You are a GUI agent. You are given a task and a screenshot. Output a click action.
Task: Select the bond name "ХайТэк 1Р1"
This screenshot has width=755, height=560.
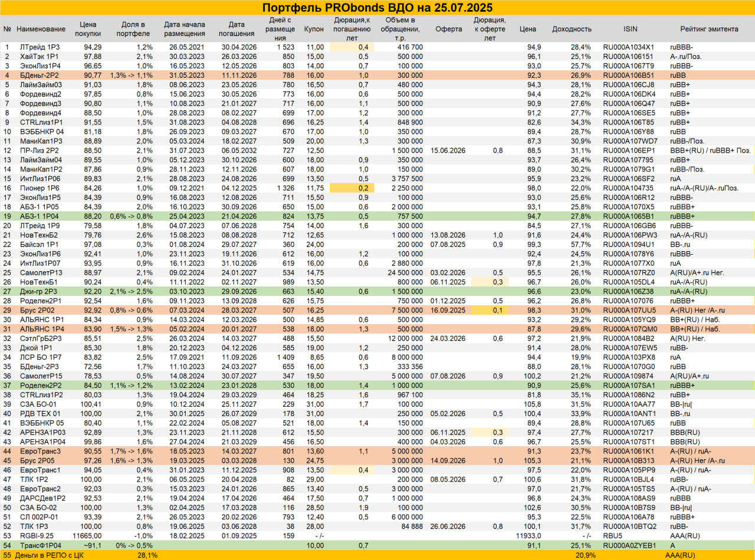point(38,57)
